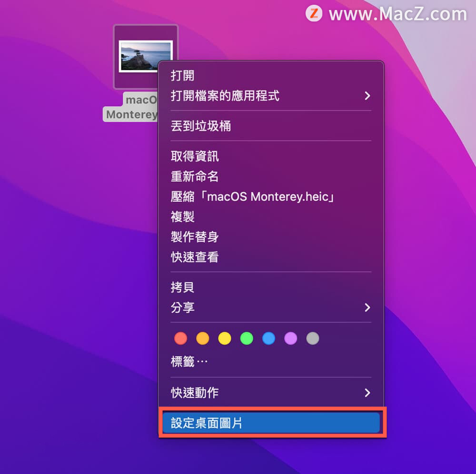
Task: Apply the orange tag color
Action: coord(202,338)
